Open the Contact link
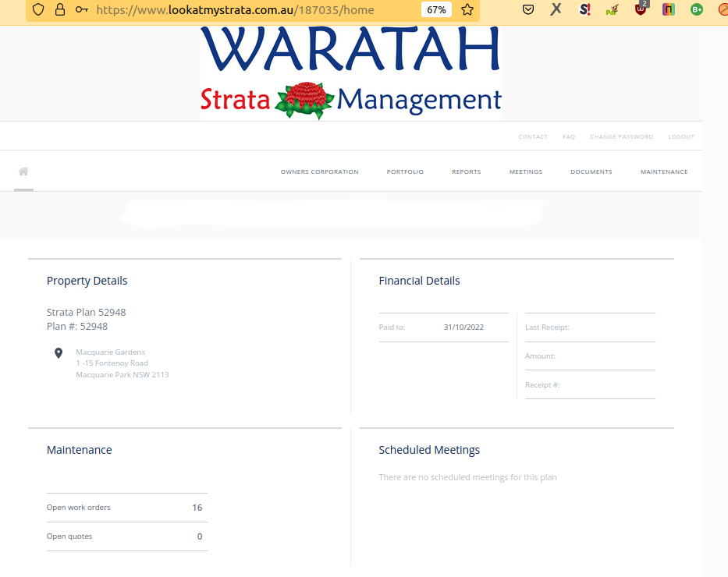Screen dimensions: 728x577 (x=533, y=136)
